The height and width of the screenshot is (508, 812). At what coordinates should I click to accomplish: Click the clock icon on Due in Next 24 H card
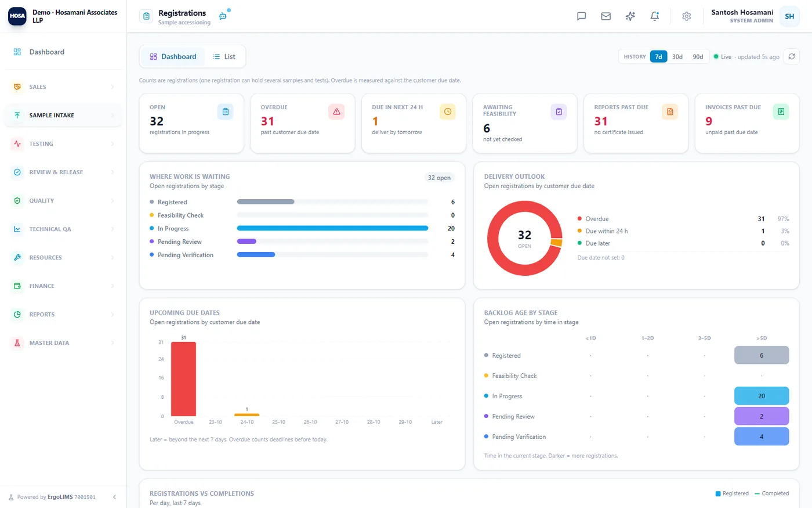(448, 111)
